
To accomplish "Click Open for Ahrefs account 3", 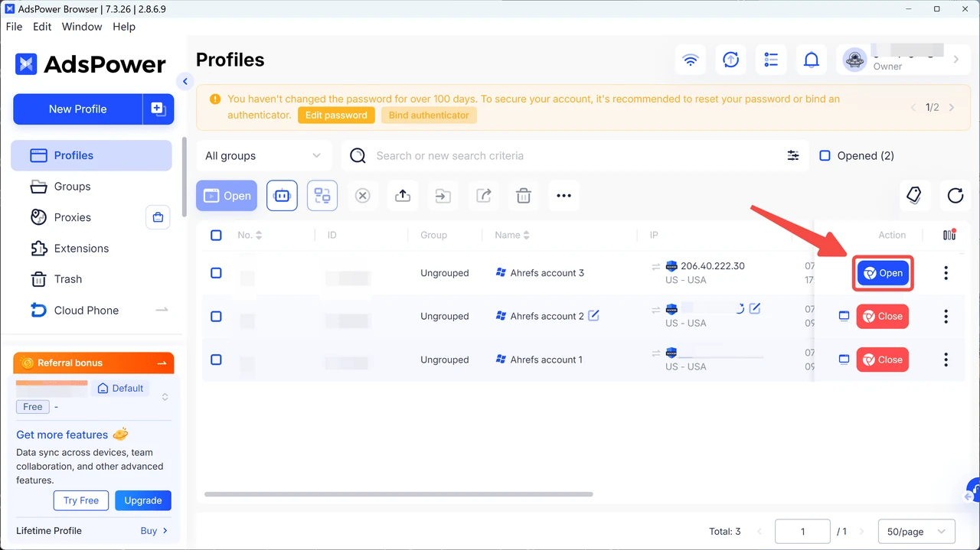I will tap(883, 273).
